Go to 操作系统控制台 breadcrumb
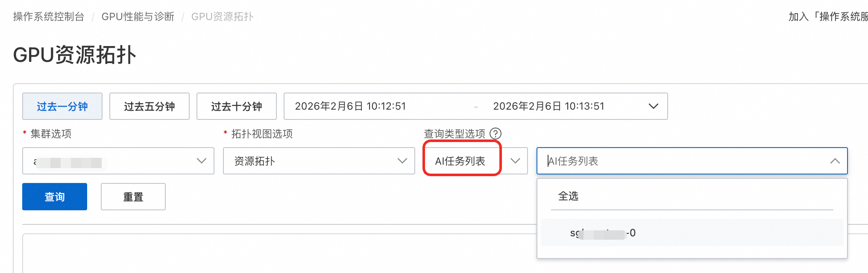Screen dimensions: 868x273 tap(49, 17)
